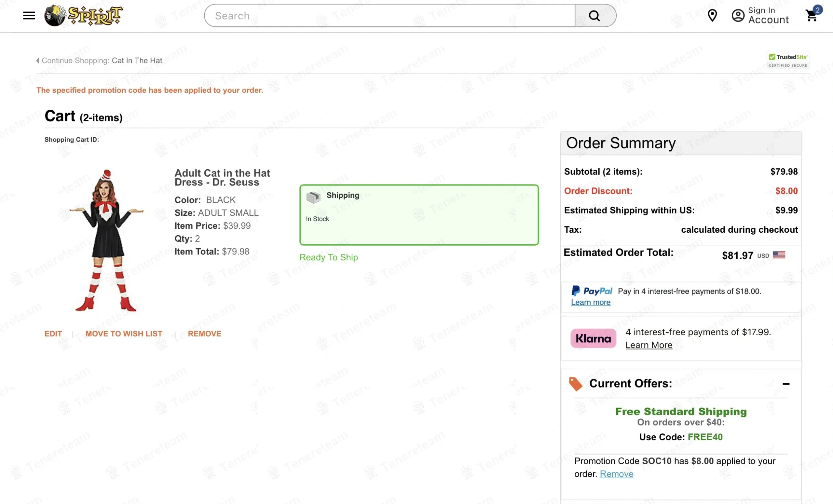Remove promotion code SOC10

(616, 474)
